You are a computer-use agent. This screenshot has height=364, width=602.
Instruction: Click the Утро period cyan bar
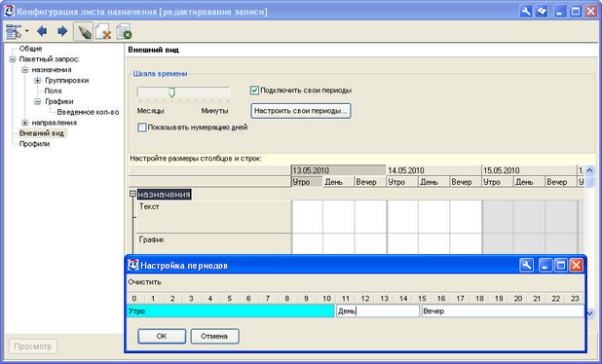coord(230,311)
